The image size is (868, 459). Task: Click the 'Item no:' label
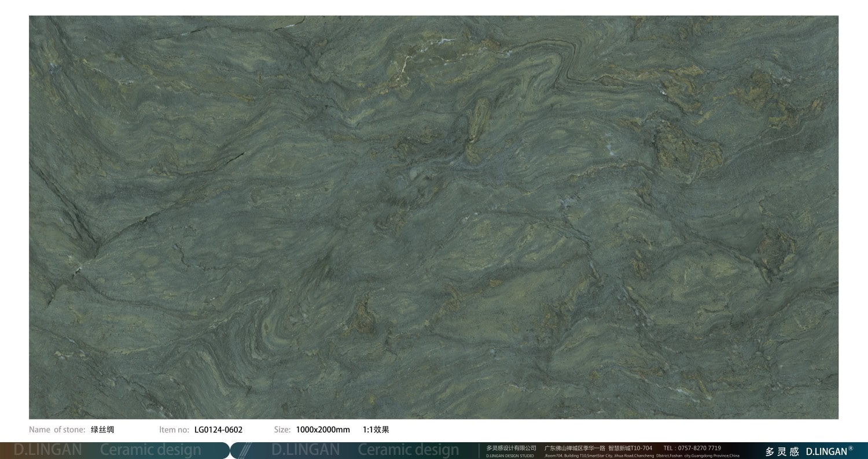pos(174,430)
